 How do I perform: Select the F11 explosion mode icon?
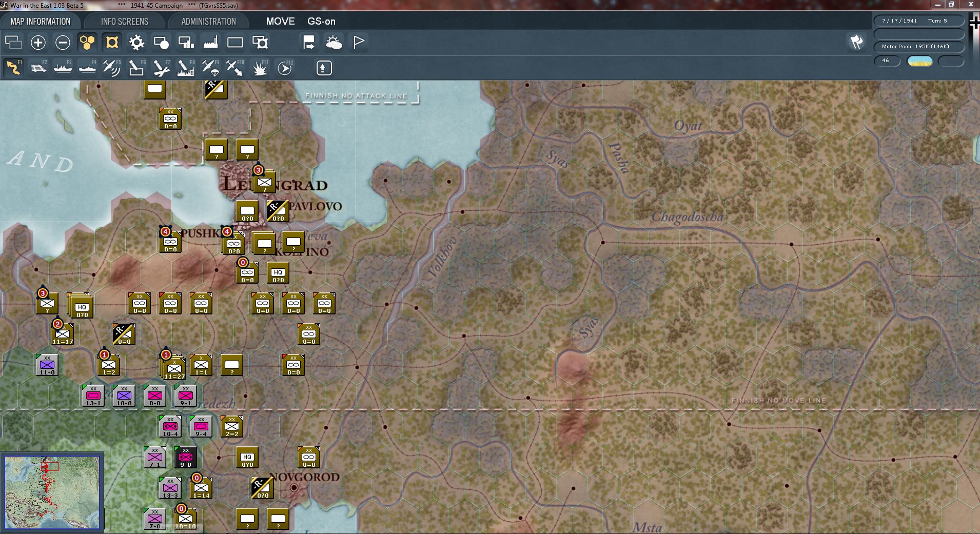[260, 68]
